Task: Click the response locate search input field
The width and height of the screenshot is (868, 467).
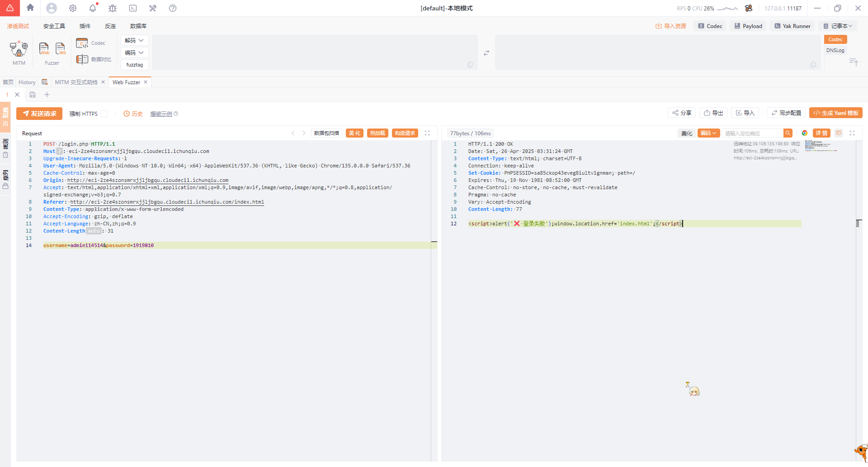Action: [x=753, y=133]
